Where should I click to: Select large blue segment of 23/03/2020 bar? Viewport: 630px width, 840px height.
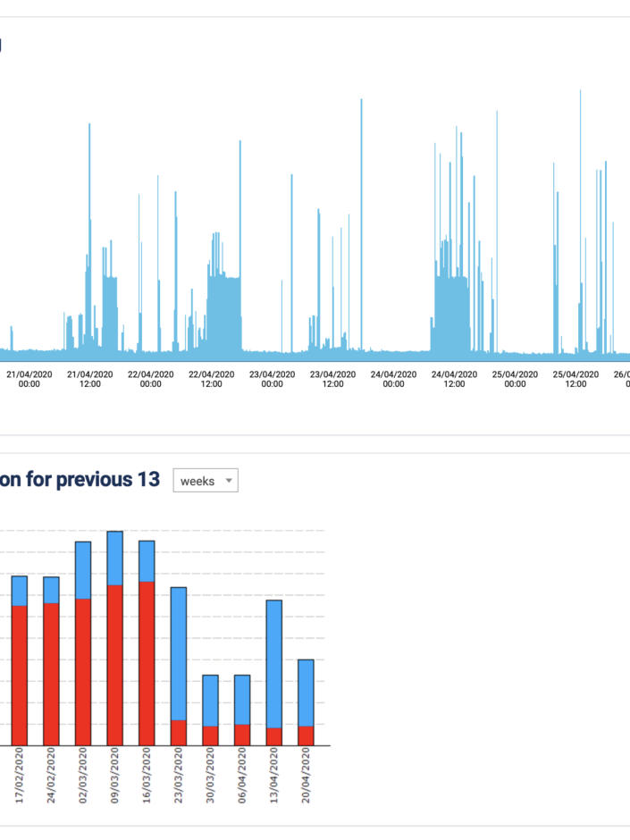coord(179,653)
